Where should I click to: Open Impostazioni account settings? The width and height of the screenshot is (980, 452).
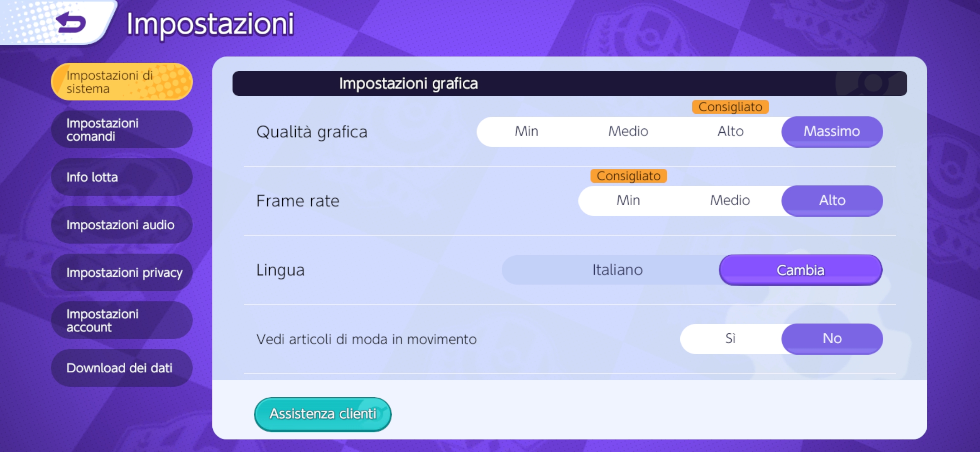pos(121,320)
